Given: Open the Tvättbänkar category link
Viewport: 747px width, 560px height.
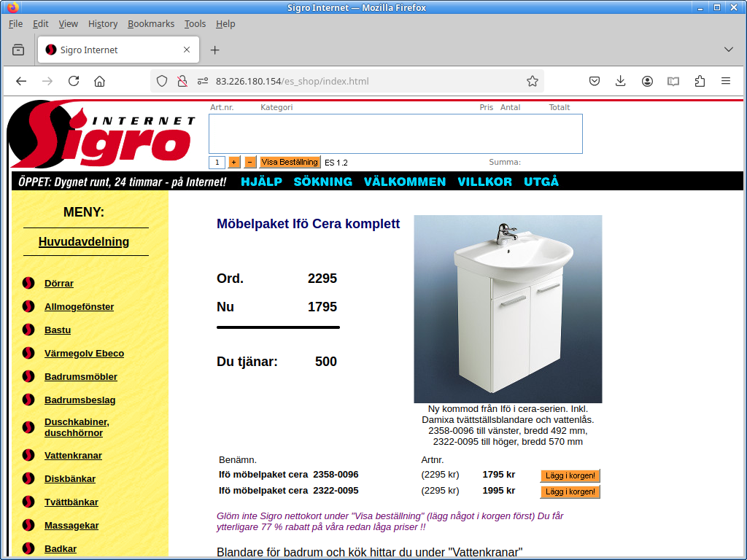Looking at the screenshot, I should [71, 502].
